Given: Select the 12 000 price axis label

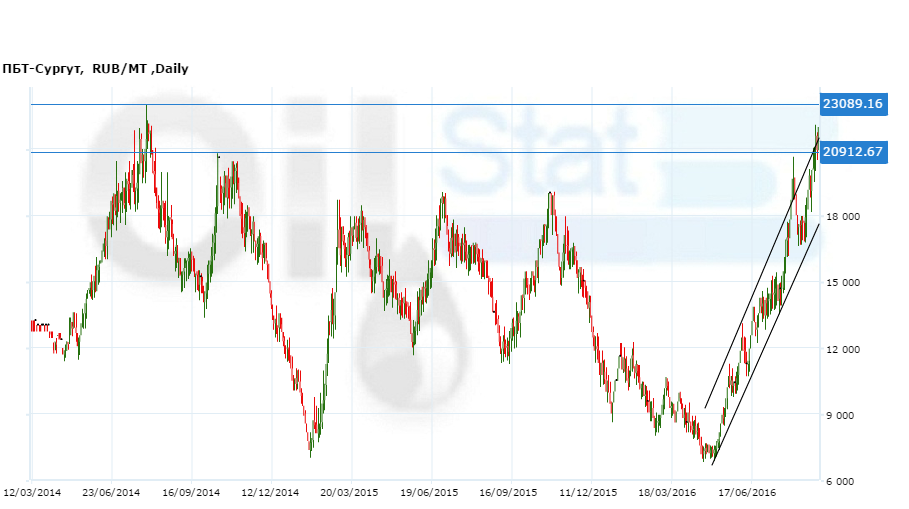Looking at the screenshot, I should 847,349.
